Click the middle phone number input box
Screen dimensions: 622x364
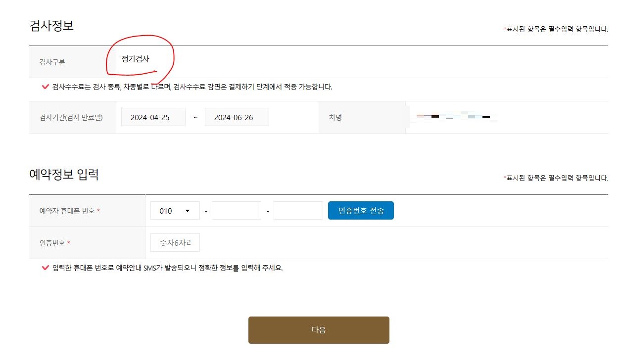coord(236,210)
